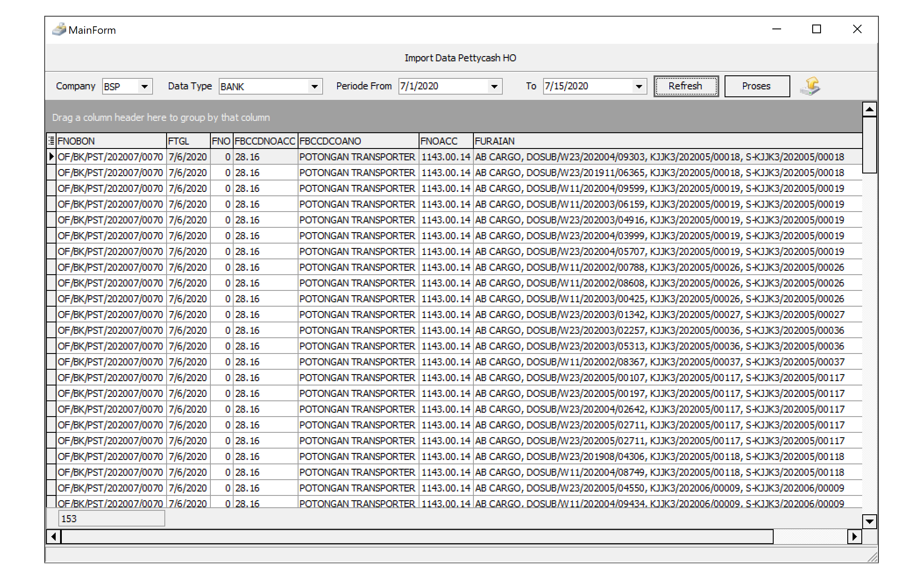Viewport: 924px width, 587px height.
Task: Sort by the FNOBON column header
Action: pyautogui.click(x=111, y=141)
